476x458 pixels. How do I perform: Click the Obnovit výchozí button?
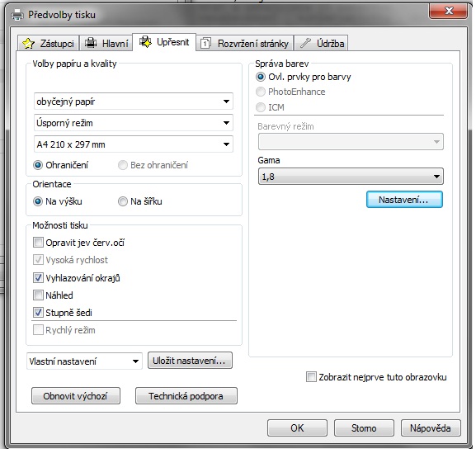[76, 396]
